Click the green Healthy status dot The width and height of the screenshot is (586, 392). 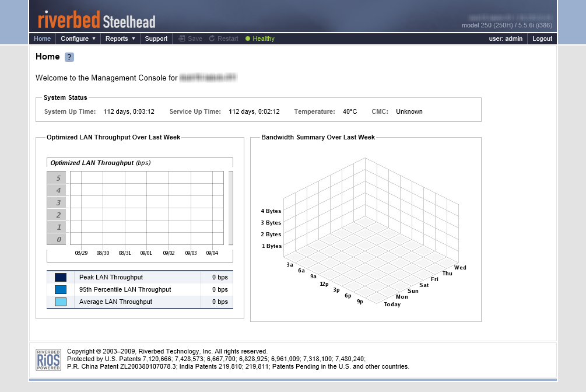click(247, 38)
